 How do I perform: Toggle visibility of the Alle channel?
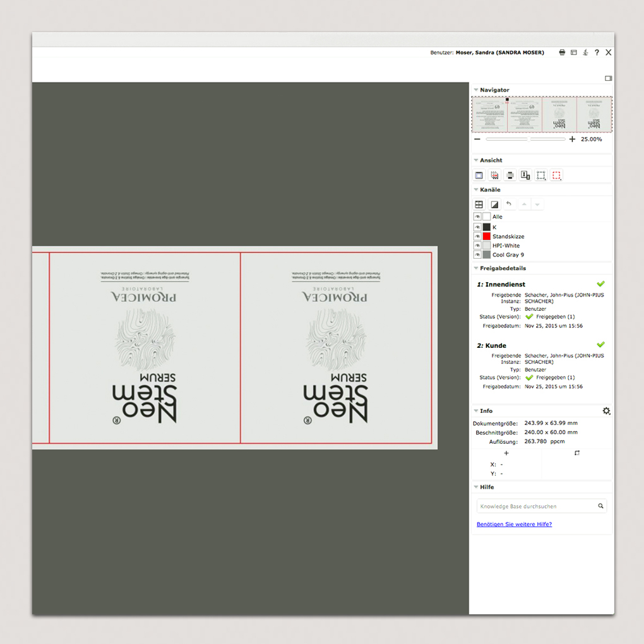[477, 217]
